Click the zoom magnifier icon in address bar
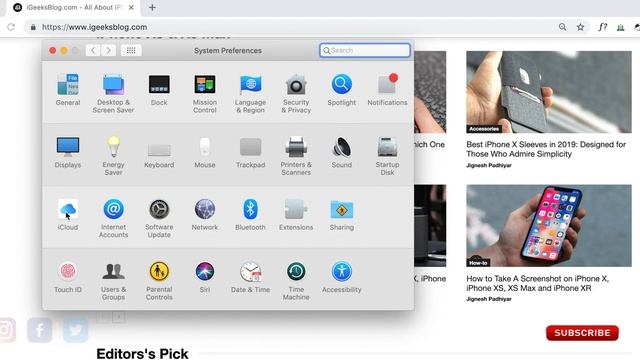Viewport: 640px width, 360px height. 562,27
